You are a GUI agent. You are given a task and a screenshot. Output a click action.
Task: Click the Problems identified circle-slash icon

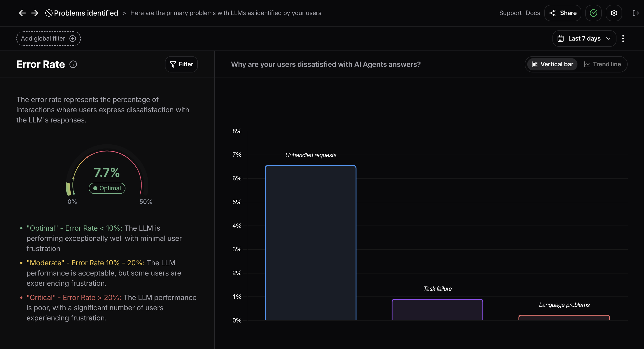coord(49,13)
